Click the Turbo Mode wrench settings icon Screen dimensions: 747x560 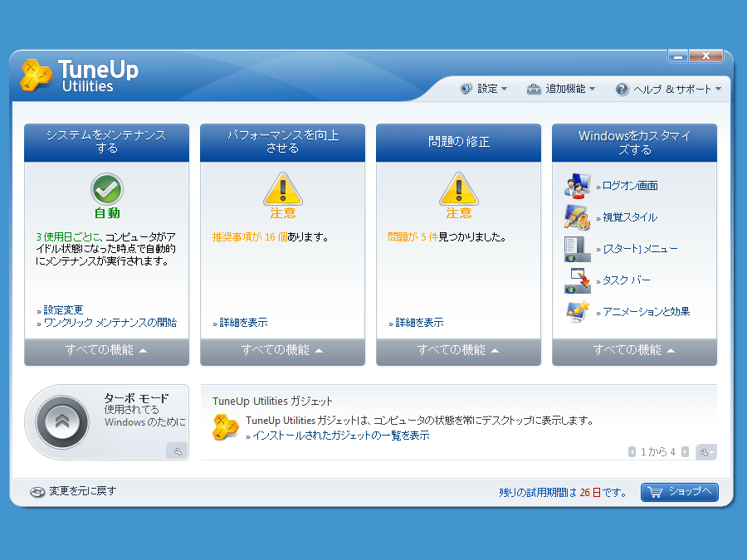pos(178,451)
